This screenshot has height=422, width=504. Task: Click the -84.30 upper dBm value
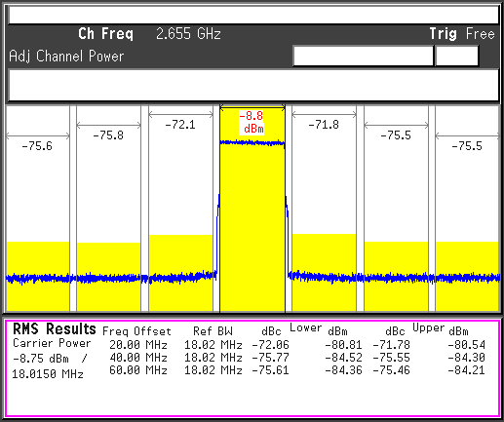coord(466,358)
